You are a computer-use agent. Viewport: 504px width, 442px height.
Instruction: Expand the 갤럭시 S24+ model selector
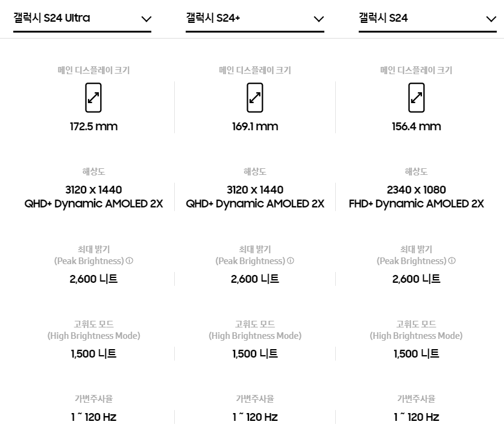(254, 18)
